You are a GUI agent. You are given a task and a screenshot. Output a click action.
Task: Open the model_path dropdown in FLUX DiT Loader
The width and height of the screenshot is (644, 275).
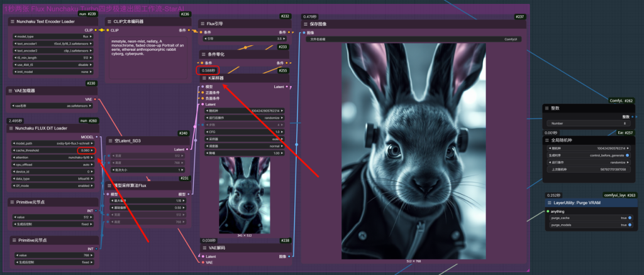53,143
